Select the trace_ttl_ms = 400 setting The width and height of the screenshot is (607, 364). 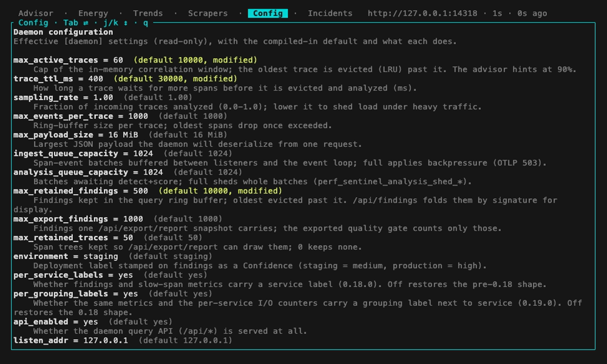coord(58,78)
